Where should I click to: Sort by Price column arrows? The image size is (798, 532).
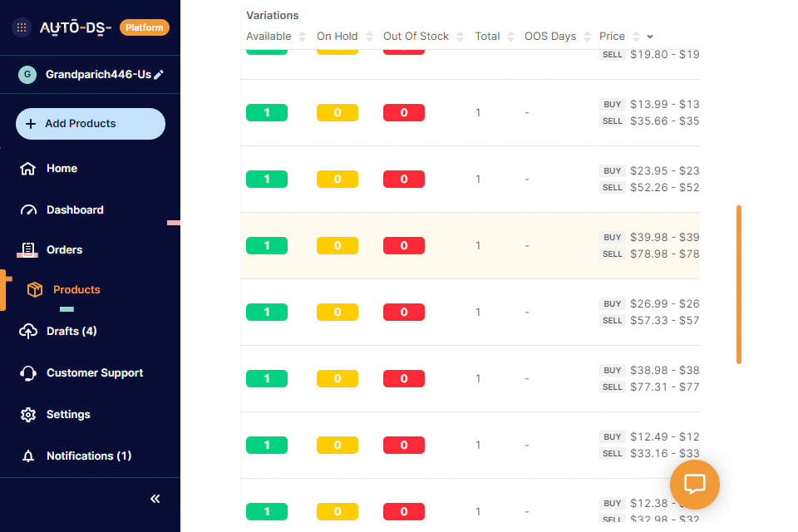pos(636,37)
